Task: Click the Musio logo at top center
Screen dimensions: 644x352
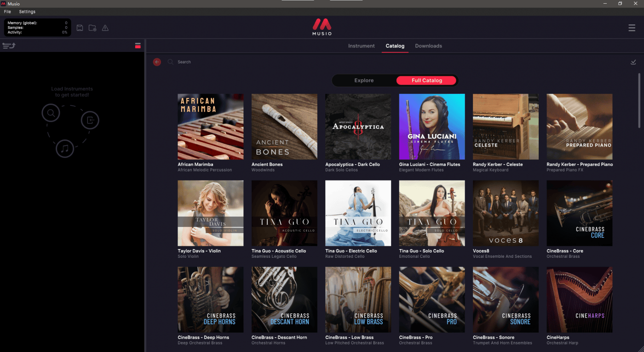Action: (x=322, y=27)
